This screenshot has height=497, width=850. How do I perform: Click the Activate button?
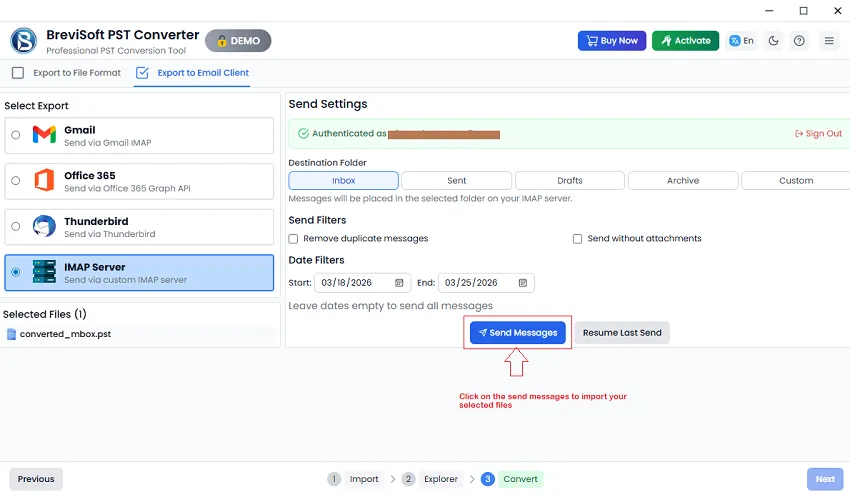coord(685,41)
